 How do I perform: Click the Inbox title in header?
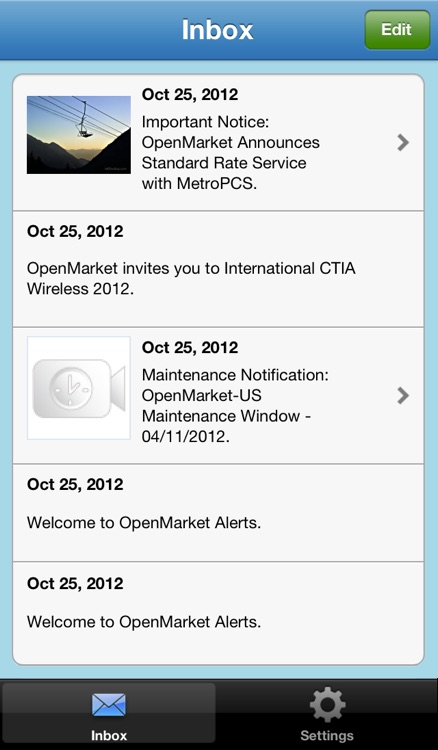pyautogui.click(x=218, y=30)
